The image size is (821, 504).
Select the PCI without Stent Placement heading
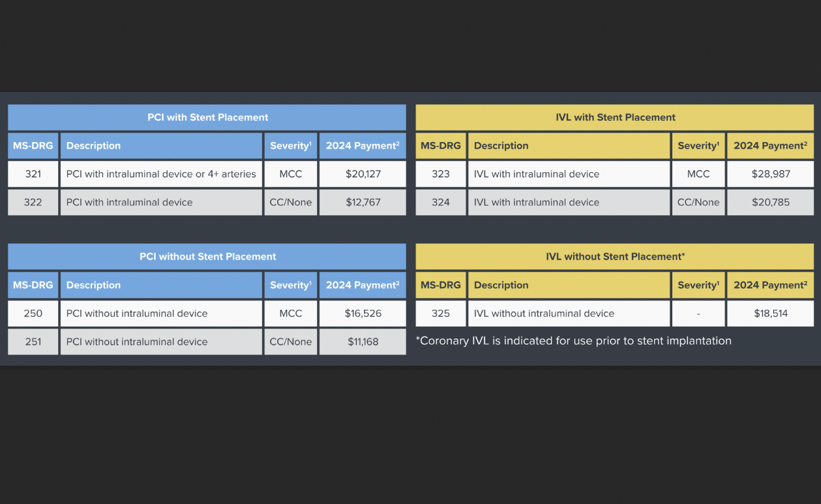pyautogui.click(x=207, y=256)
